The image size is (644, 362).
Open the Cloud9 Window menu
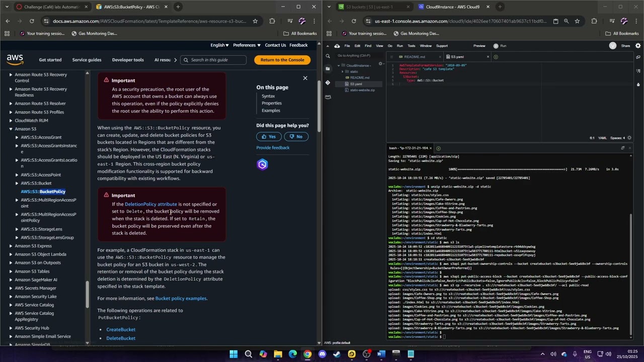(426, 46)
